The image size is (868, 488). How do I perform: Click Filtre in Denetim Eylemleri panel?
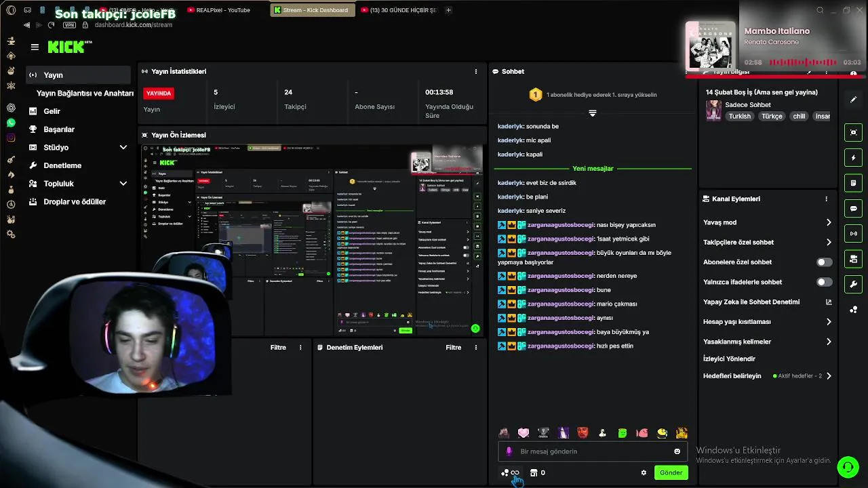[454, 348]
